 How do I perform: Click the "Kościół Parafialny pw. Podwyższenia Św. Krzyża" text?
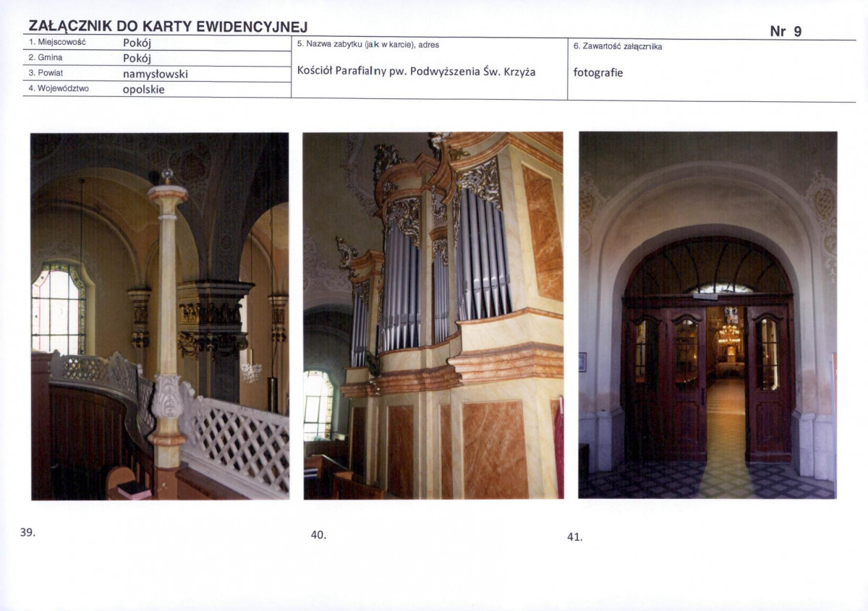click(x=416, y=72)
